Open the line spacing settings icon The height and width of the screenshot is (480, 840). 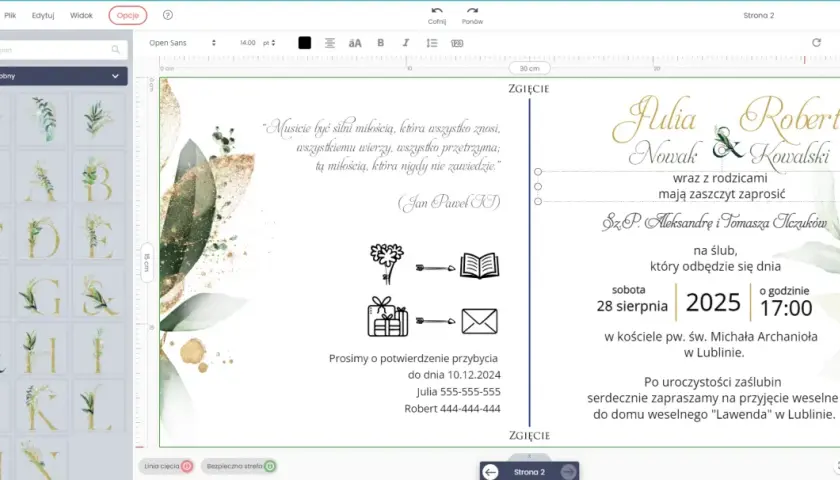point(432,43)
